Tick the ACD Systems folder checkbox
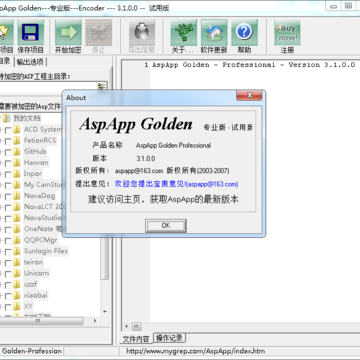The width and height of the screenshot is (360, 360). pos(8,130)
